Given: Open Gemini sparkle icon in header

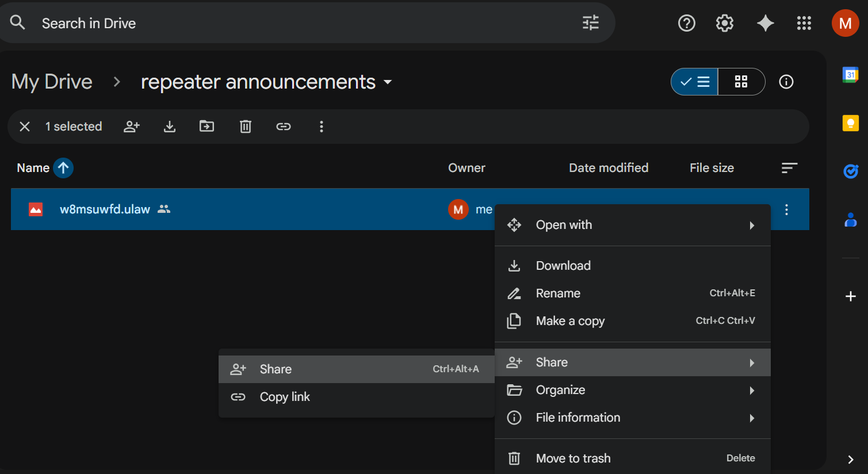Looking at the screenshot, I should click(765, 23).
